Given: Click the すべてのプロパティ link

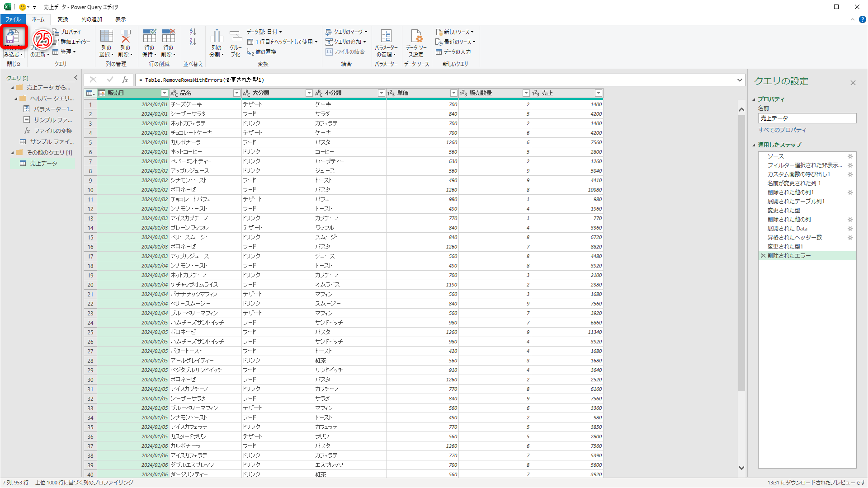Looking at the screenshot, I should click(x=782, y=130).
